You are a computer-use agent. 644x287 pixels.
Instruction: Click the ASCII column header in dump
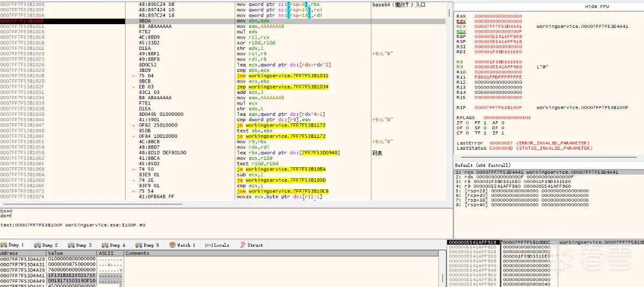point(106,253)
